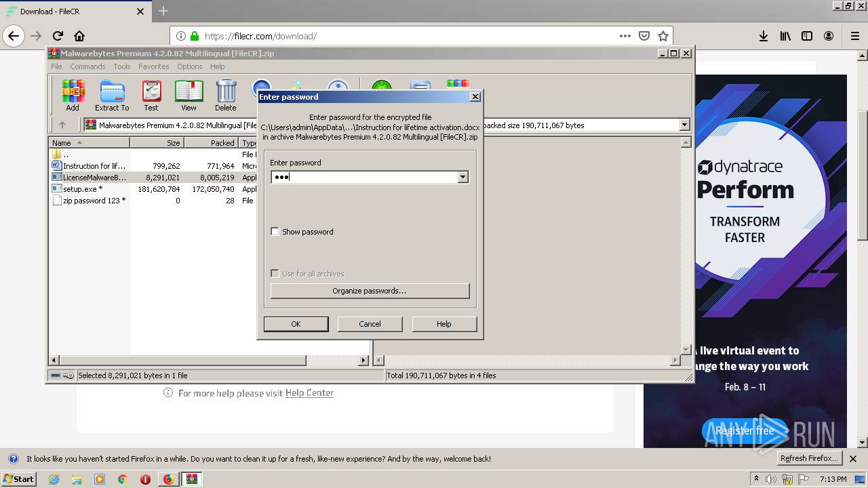This screenshot has height=488, width=868.
Task: Bookmark this page with the star icon
Action: point(663,36)
